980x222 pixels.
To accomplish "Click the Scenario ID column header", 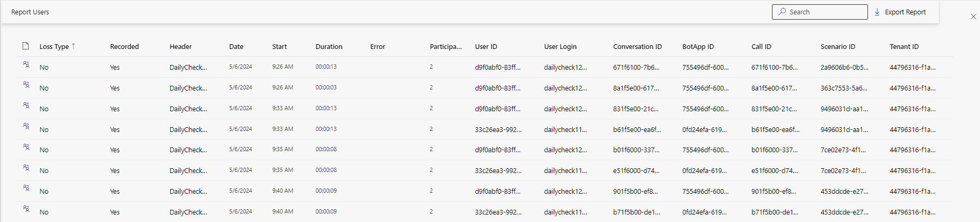I will 838,47.
